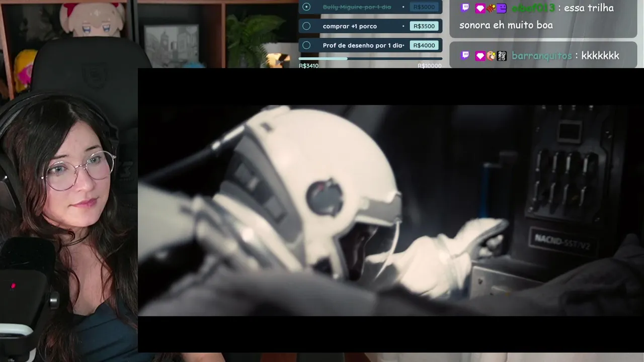Select the completed Bully Miguire goal radio
The height and width of the screenshot is (362, 644).
coord(306,7)
